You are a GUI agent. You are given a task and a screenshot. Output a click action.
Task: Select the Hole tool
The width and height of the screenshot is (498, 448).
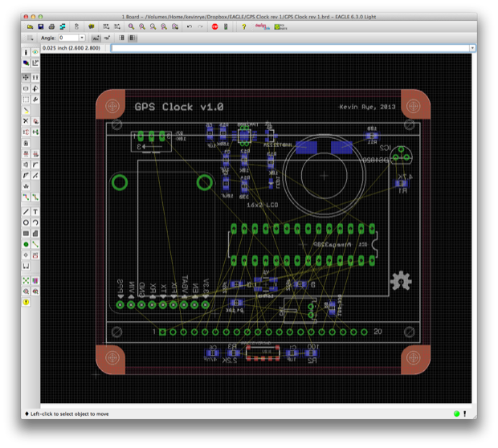pyautogui.click(x=26, y=255)
